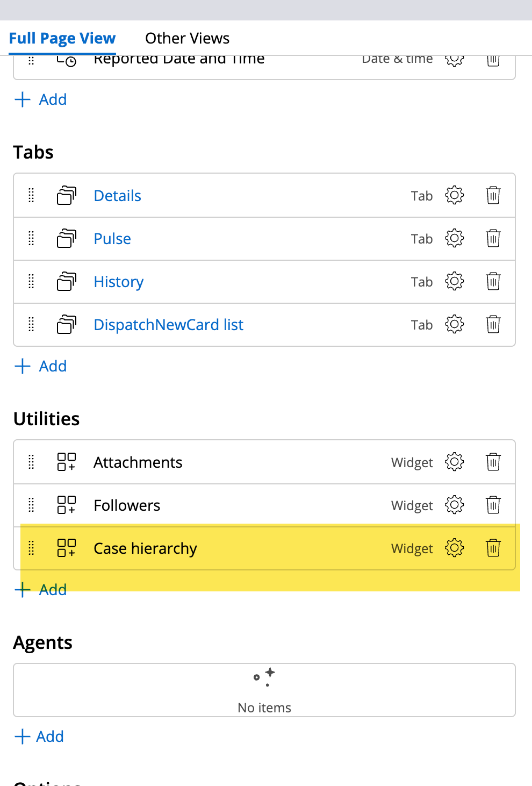Open the DispatchNewCard list link
Image resolution: width=532 pixels, height=786 pixels.
[168, 325]
